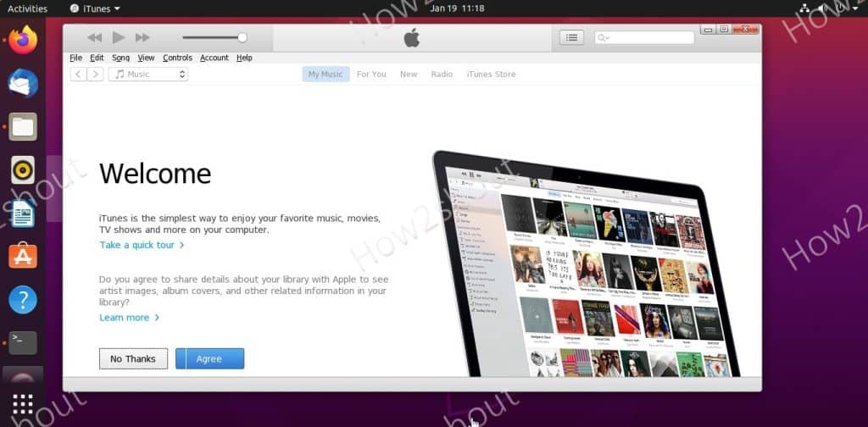Screen dimensions: 868x427
Task: Open the Up Next list icon
Action: 572,37
